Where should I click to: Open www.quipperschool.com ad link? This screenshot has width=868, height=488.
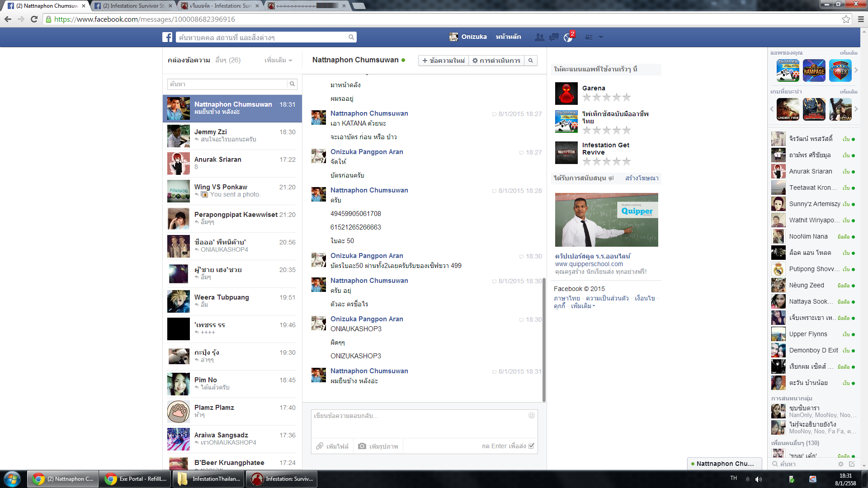[589, 264]
